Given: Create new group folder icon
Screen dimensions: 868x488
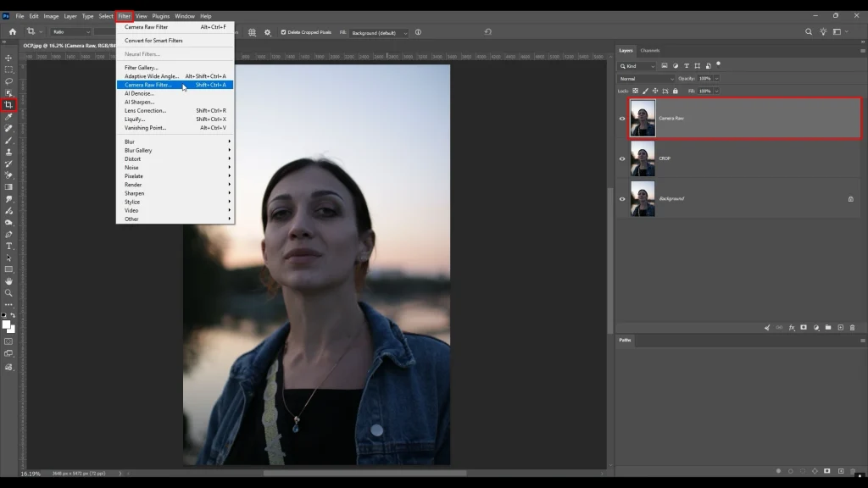Looking at the screenshot, I should (828, 328).
